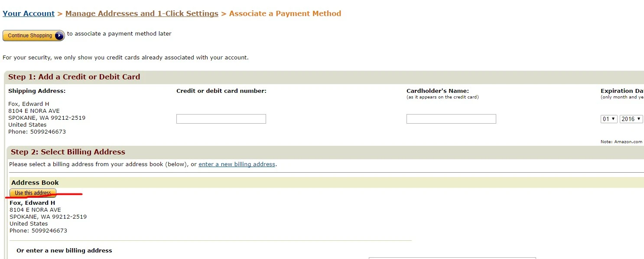Screen dimensions: 644x259
Task: Open the Your Account breadcrumb link
Action: click(x=29, y=13)
